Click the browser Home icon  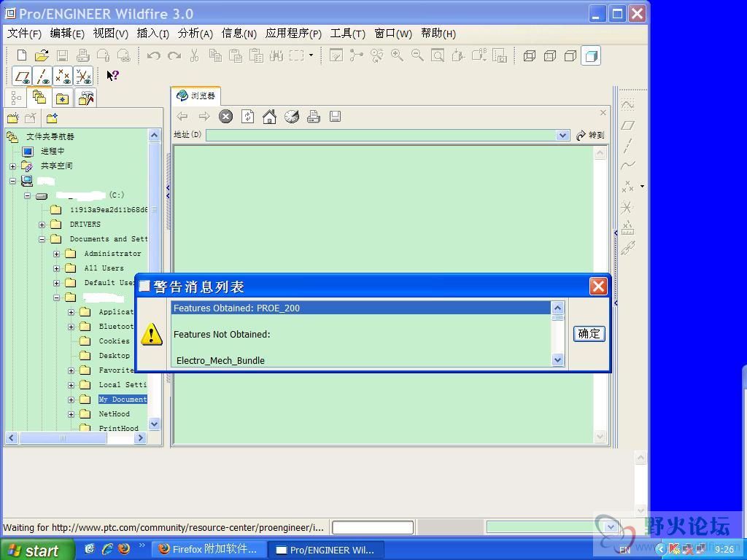click(269, 117)
